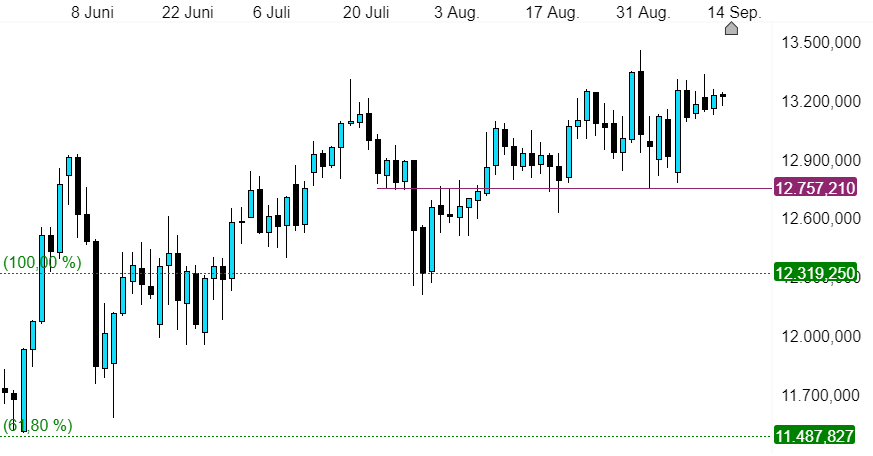Click the 17 Aug. date label
The width and height of the screenshot is (873, 456).
pos(552,12)
